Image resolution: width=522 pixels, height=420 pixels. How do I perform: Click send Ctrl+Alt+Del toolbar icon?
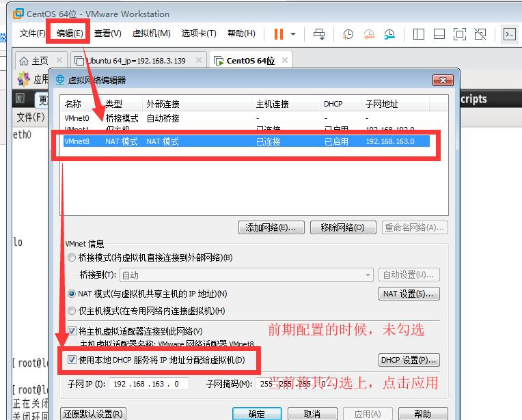click(x=319, y=34)
